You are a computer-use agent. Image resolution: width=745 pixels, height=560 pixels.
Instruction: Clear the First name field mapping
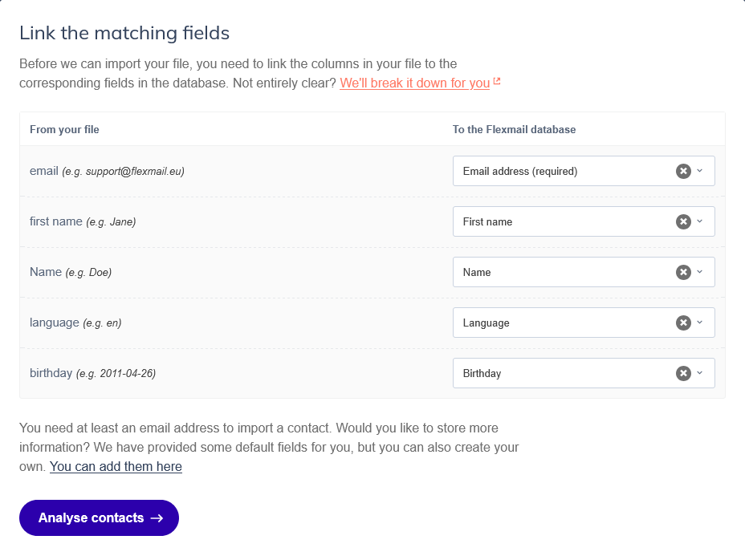point(683,221)
